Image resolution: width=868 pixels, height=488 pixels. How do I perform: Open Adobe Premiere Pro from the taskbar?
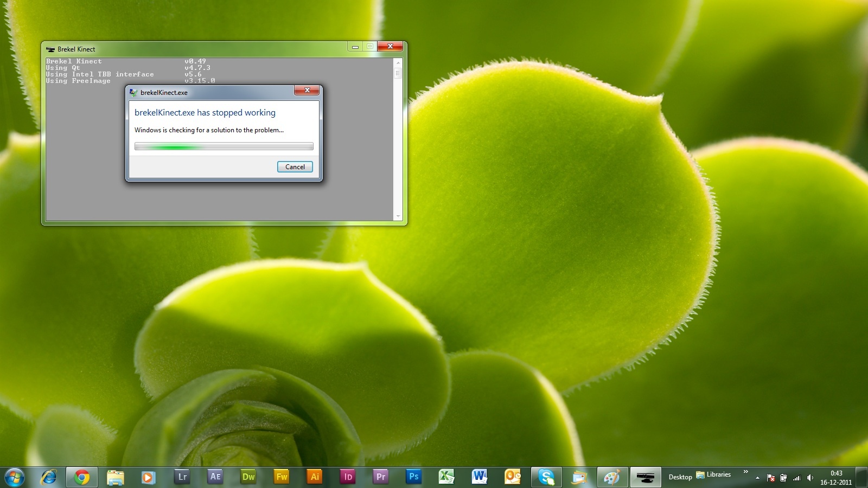381,477
